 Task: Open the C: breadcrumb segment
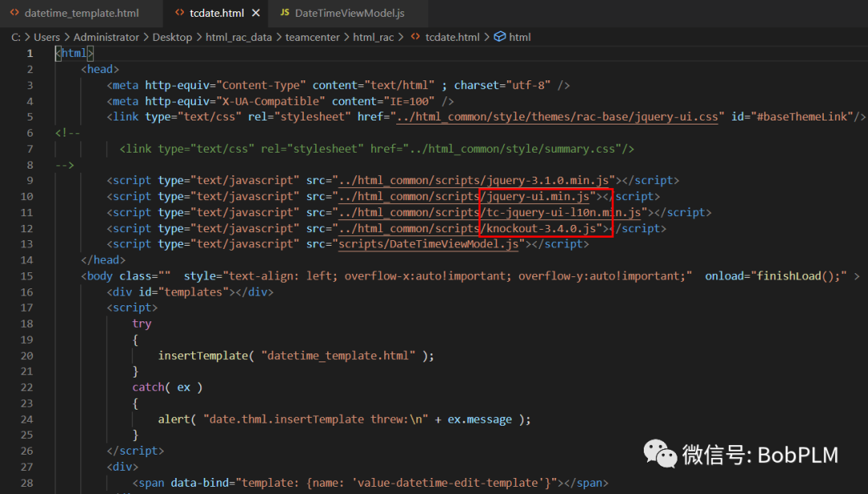point(15,37)
